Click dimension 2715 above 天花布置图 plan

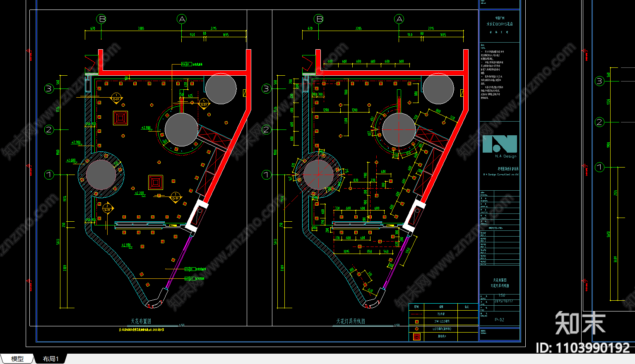(214, 29)
